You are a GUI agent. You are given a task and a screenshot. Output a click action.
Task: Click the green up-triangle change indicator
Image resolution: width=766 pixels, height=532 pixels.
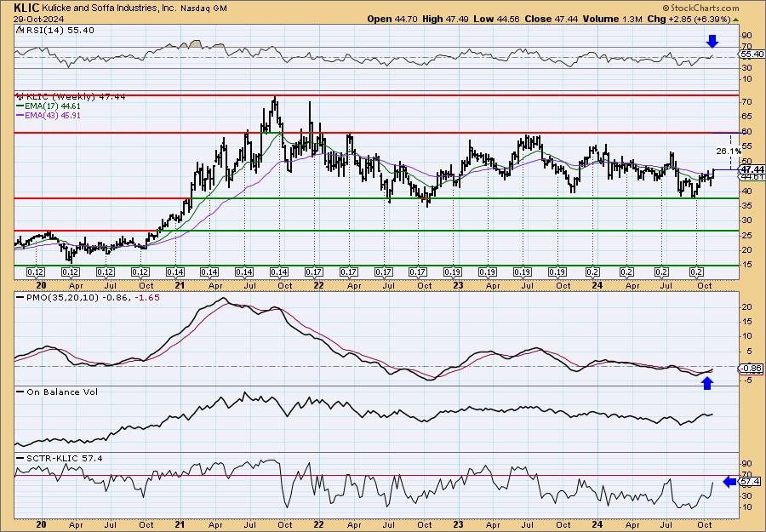pyautogui.click(x=735, y=20)
